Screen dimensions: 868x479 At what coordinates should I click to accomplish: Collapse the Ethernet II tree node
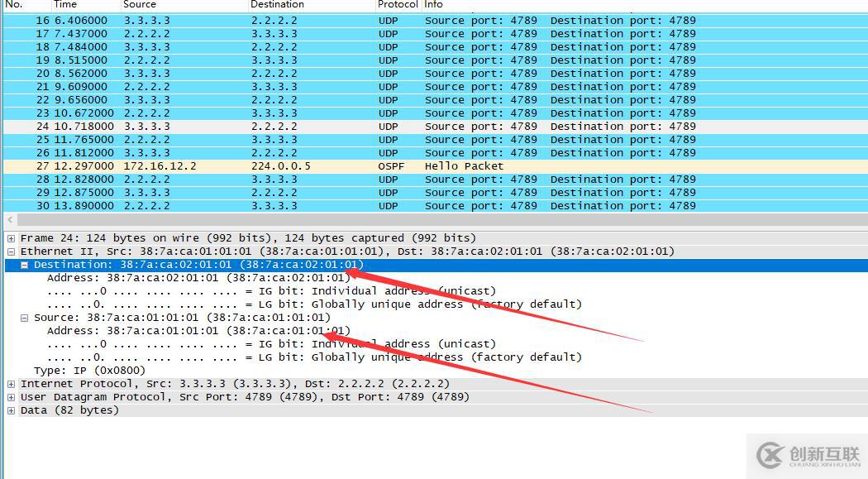[11, 252]
